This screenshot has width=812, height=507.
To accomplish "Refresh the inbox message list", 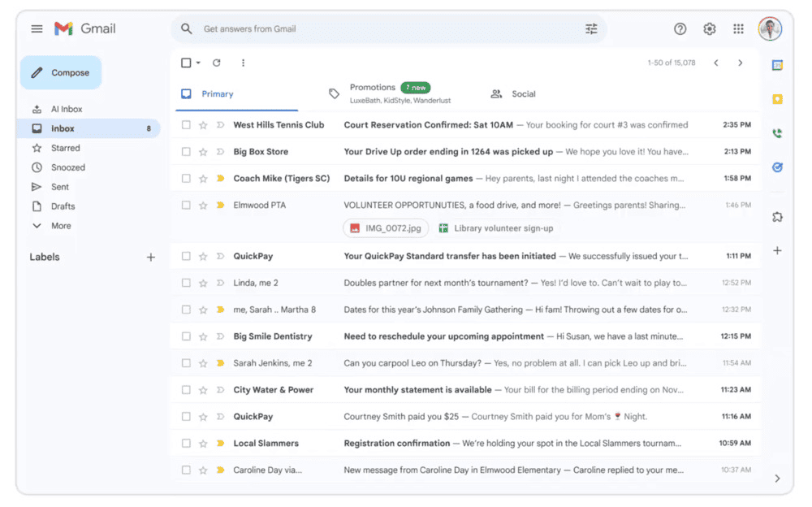I will point(217,63).
